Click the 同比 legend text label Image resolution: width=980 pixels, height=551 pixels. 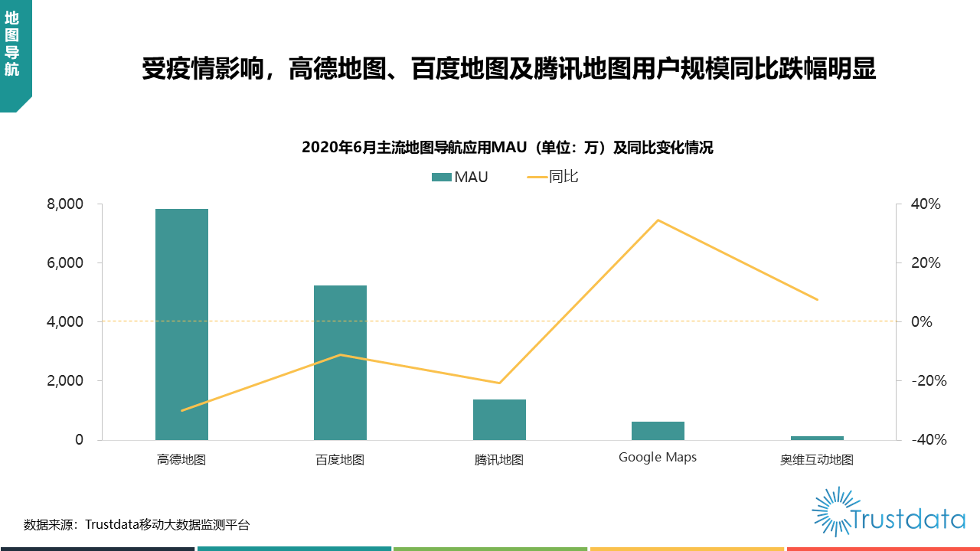coord(563,178)
